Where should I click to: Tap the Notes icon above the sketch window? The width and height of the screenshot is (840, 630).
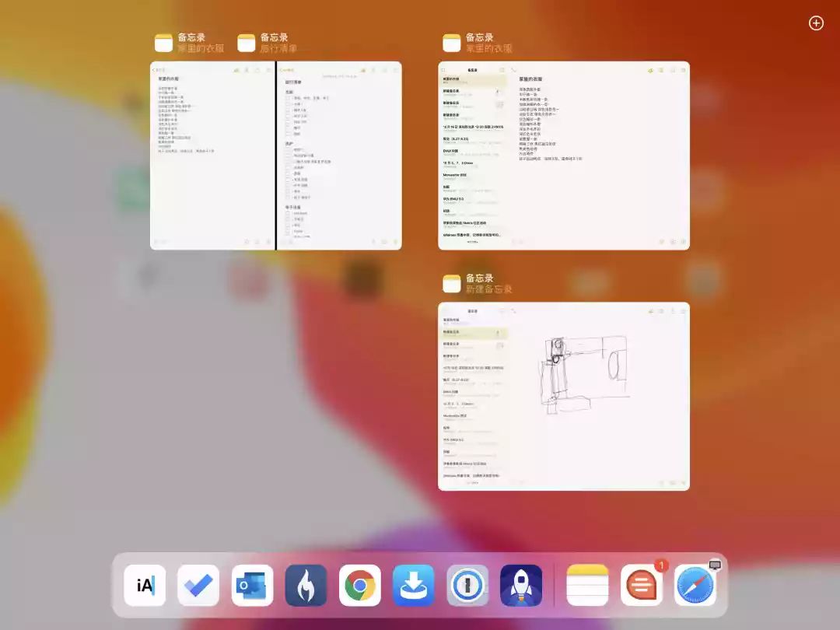coord(452,283)
